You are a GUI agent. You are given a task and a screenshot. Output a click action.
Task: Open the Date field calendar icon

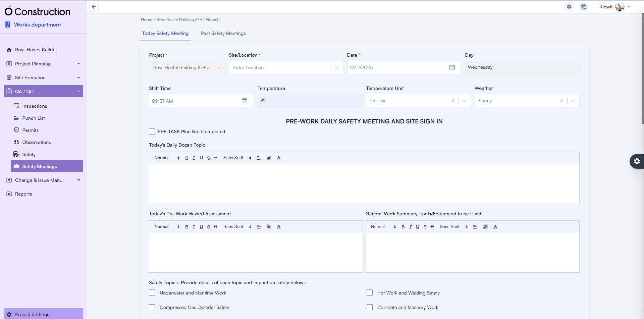tap(452, 67)
